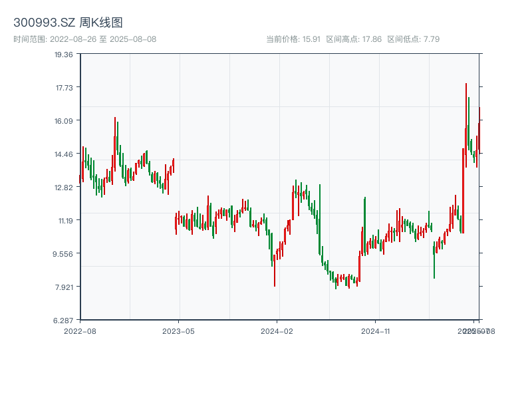
Task: Click the 区间低点 7.79 label
Action: point(413,39)
